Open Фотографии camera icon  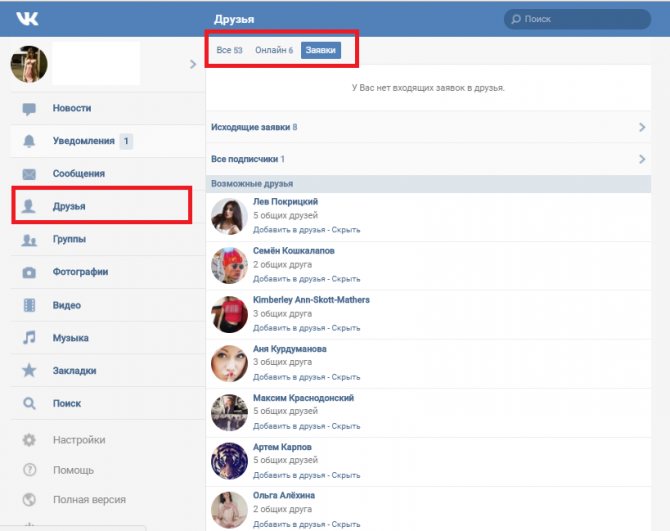coord(29,272)
